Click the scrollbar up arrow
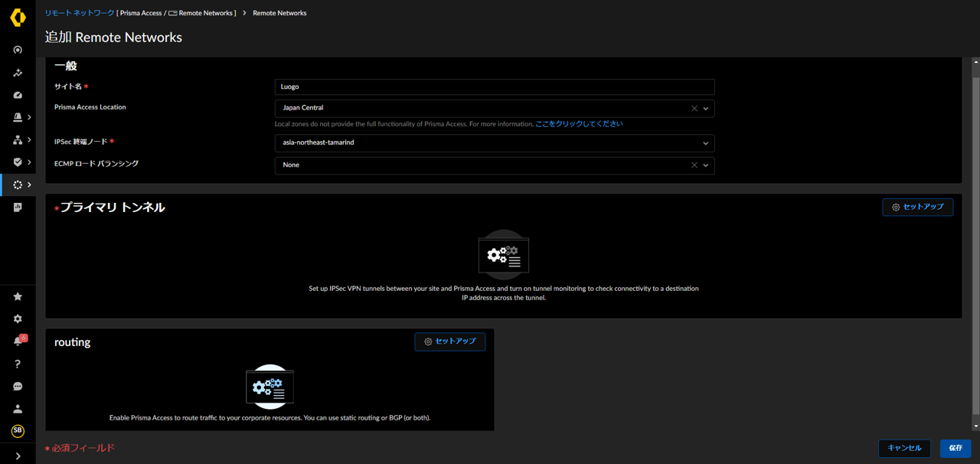This screenshot has height=464, width=980. (x=976, y=61)
